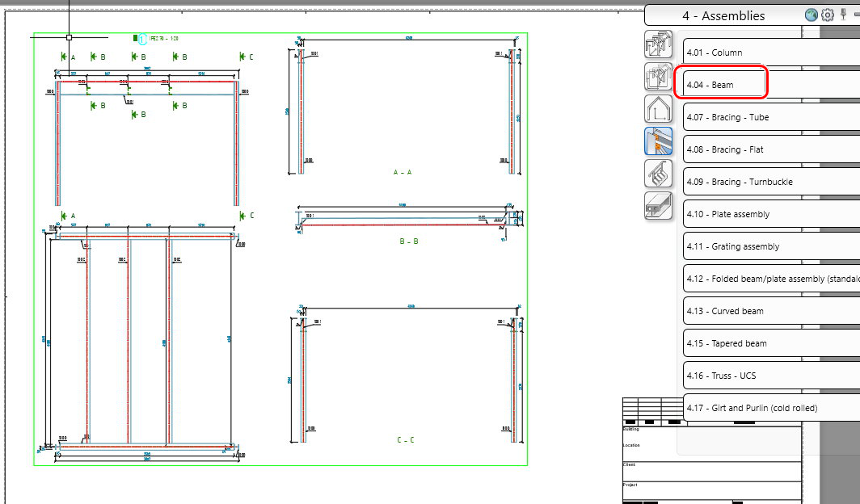Open the globe help icon
Image resolution: width=860 pixels, height=504 pixels.
(x=810, y=15)
